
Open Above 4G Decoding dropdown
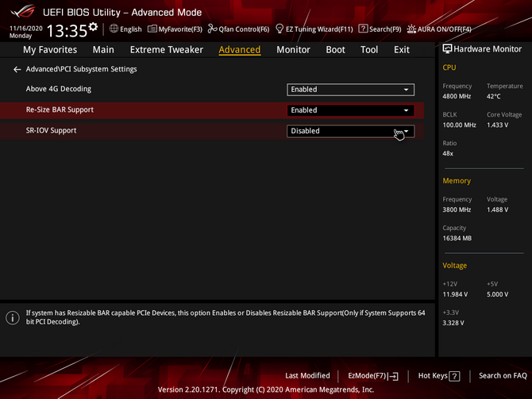click(x=350, y=90)
